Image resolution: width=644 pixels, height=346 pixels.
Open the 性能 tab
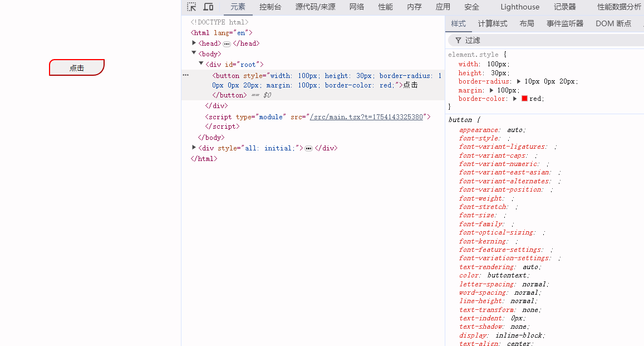(385, 7)
